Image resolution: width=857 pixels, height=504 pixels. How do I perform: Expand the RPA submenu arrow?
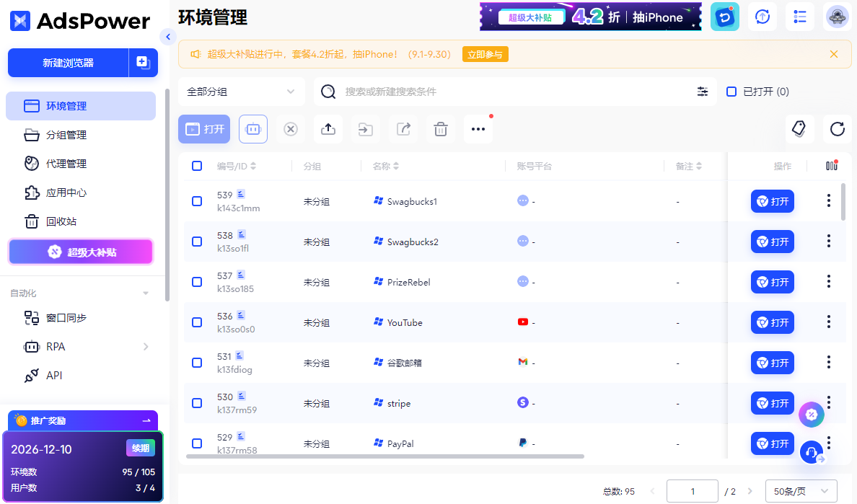(146, 347)
